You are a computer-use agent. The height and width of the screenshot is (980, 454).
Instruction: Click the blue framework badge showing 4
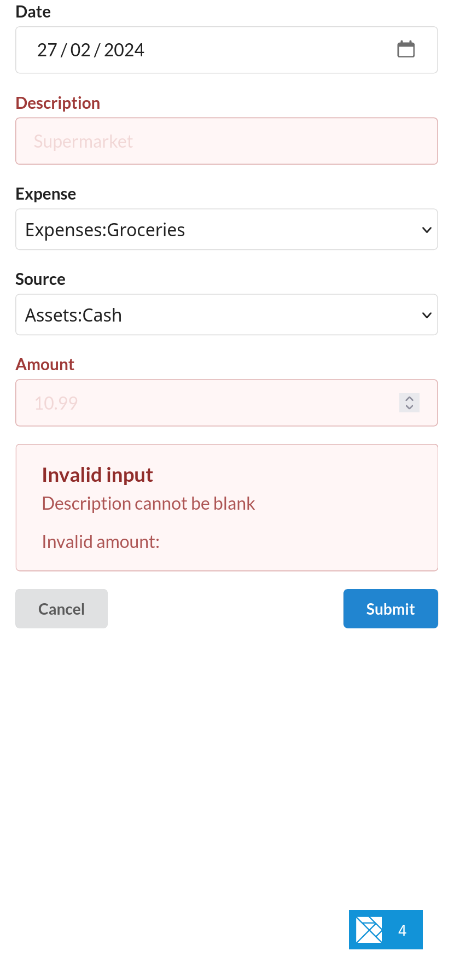[x=386, y=929]
